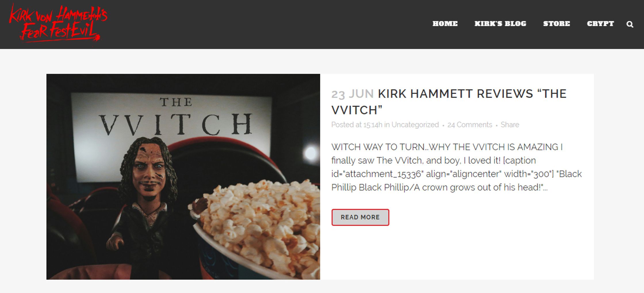644x293 pixels.
Task: Click the 23 JUN post date
Action: point(352,94)
